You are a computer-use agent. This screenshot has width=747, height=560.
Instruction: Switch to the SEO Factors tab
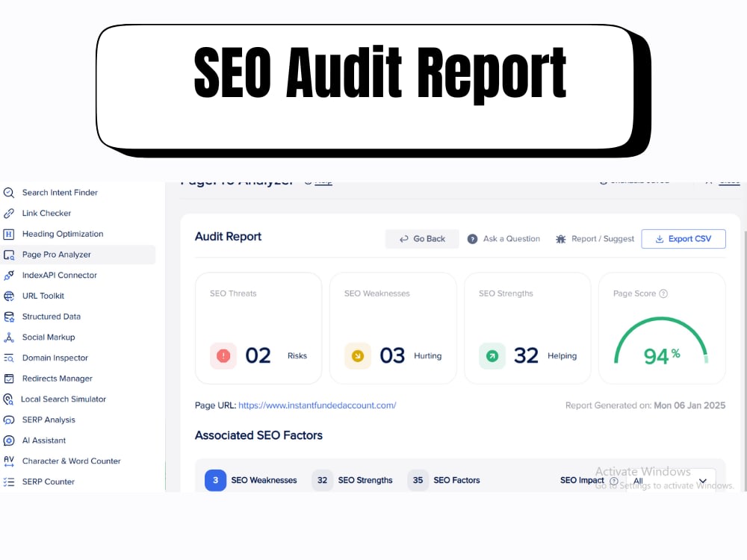(444, 480)
